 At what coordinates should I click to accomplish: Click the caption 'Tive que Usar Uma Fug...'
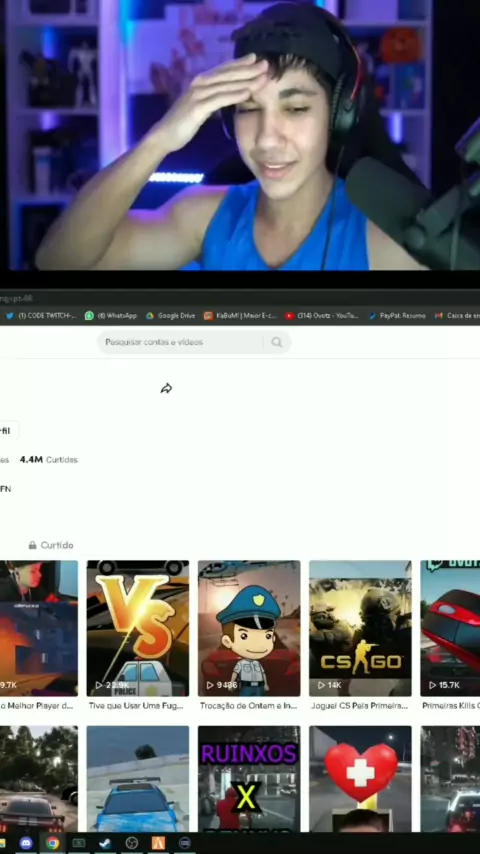click(136, 705)
